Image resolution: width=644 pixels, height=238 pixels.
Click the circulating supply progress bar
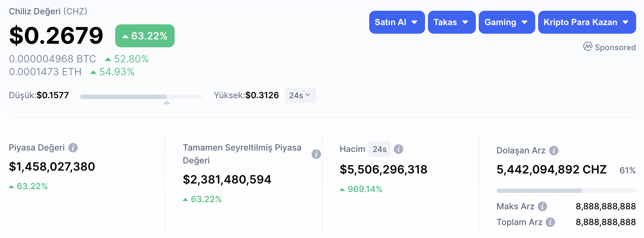[x=566, y=191]
